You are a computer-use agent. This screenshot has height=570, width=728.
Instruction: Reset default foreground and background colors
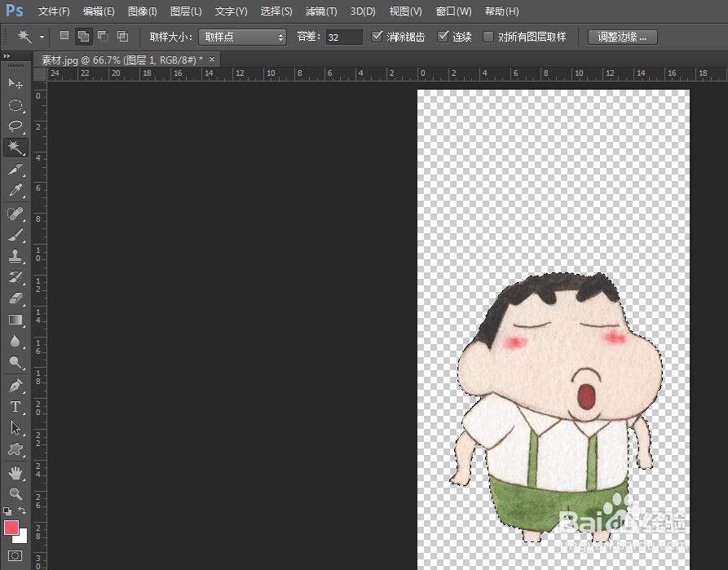(7, 511)
